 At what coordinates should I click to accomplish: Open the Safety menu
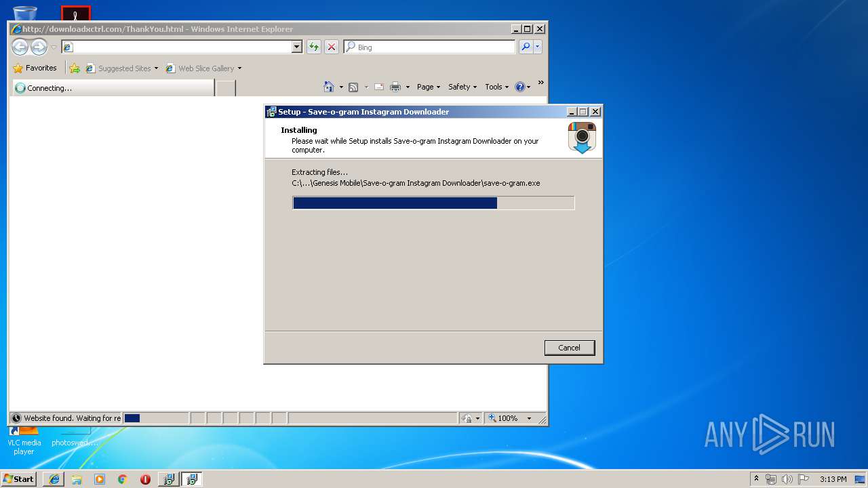462,87
